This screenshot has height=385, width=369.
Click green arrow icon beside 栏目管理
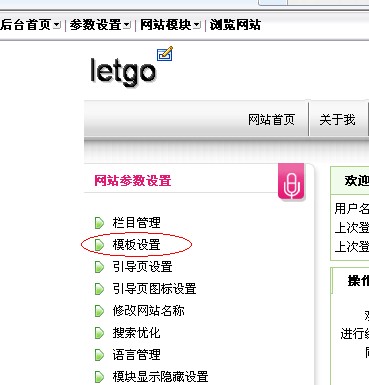coord(99,223)
